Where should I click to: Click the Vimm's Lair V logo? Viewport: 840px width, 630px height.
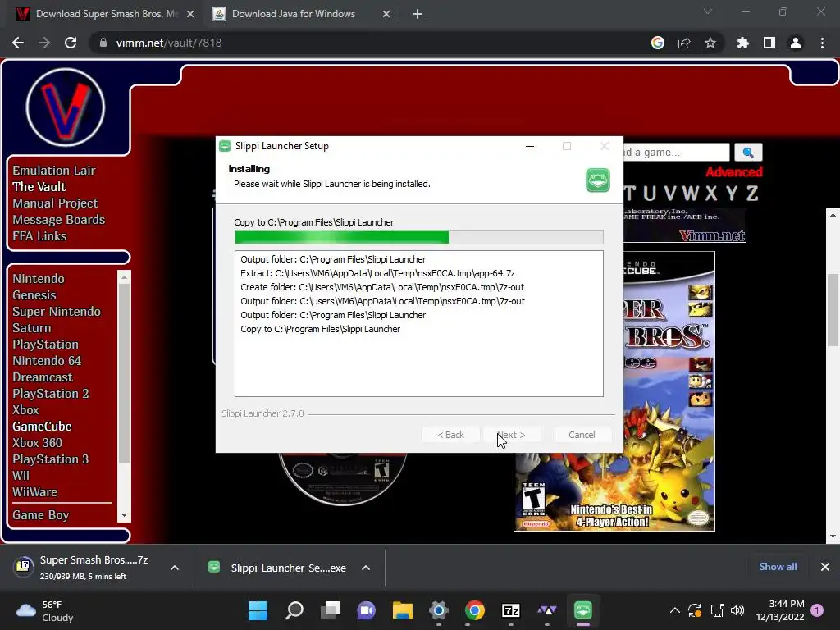(66, 107)
